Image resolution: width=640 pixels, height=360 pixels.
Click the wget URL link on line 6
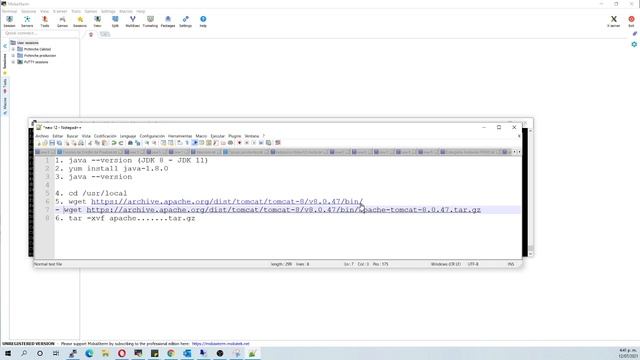pyautogui.click(x=227, y=202)
